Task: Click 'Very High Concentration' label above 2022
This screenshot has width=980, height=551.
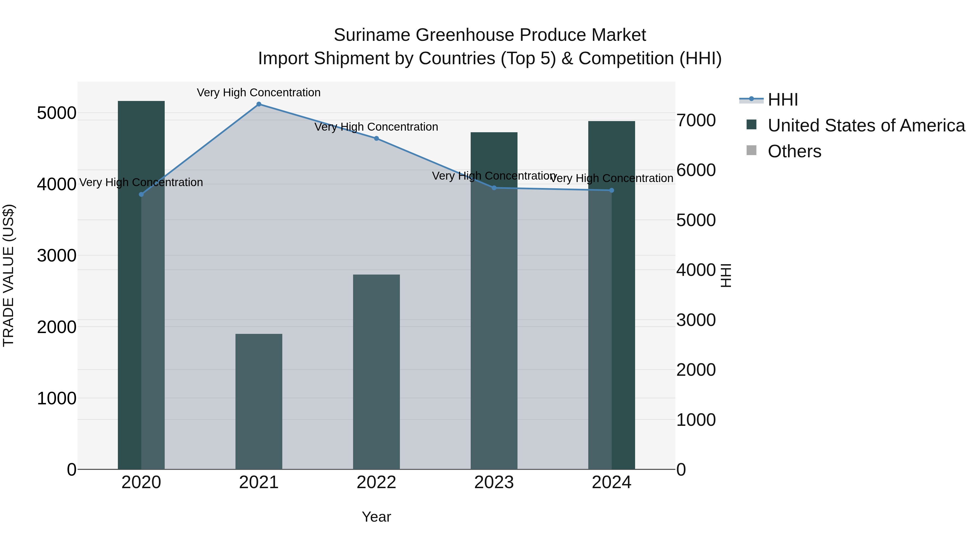Action: (376, 127)
